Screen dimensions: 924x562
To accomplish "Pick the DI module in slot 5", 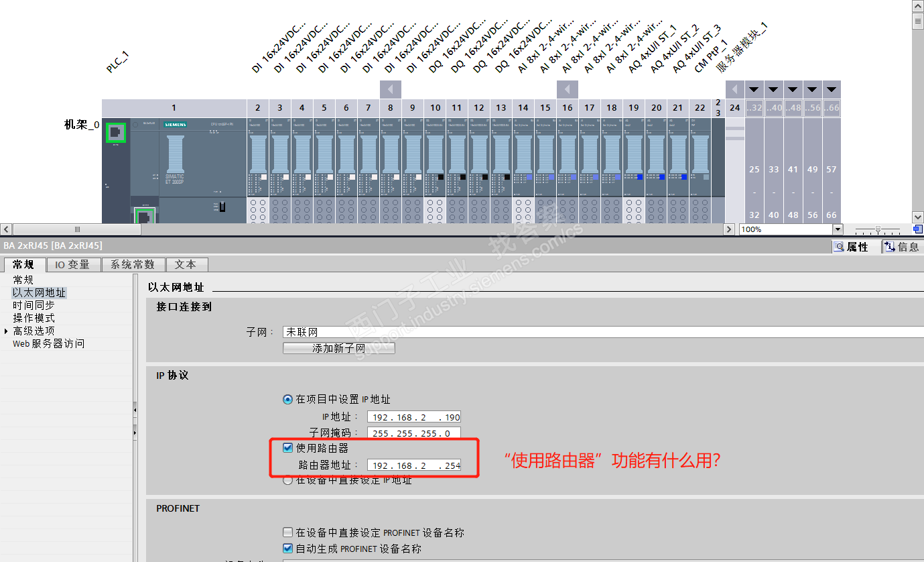I will [324, 170].
